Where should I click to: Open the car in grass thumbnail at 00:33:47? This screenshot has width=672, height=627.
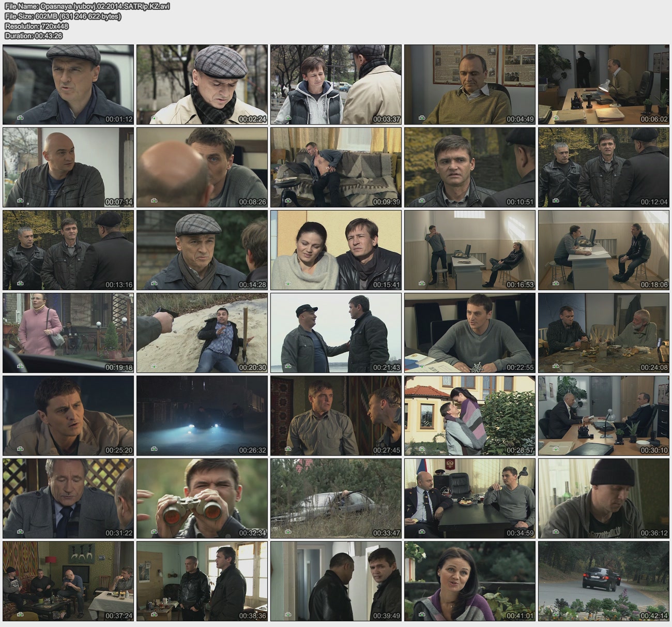336,498
